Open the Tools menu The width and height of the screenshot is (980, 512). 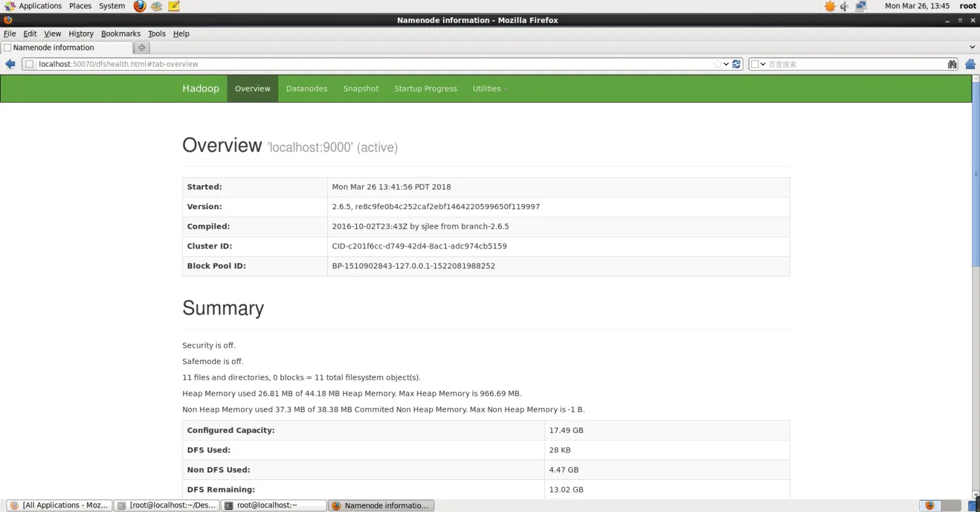point(157,34)
